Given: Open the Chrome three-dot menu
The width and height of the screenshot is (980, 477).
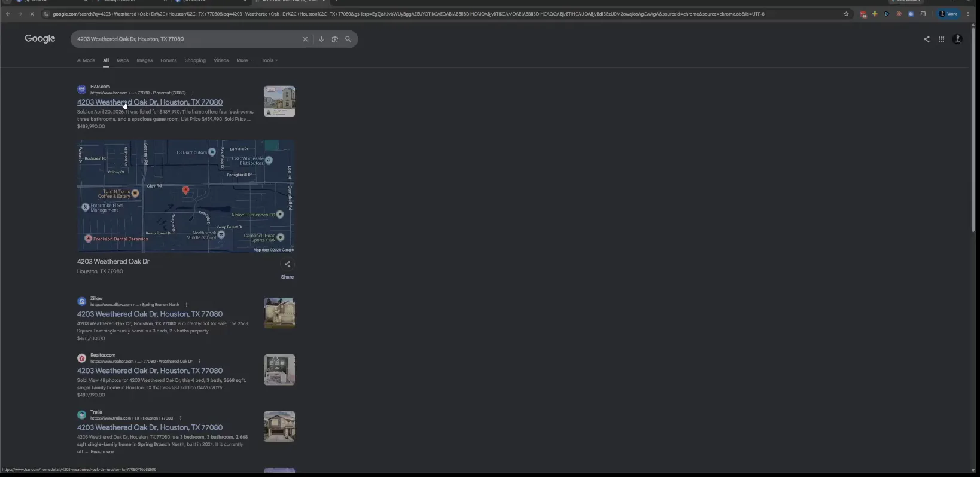Looking at the screenshot, I should pyautogui.click(x=968, y=14).
